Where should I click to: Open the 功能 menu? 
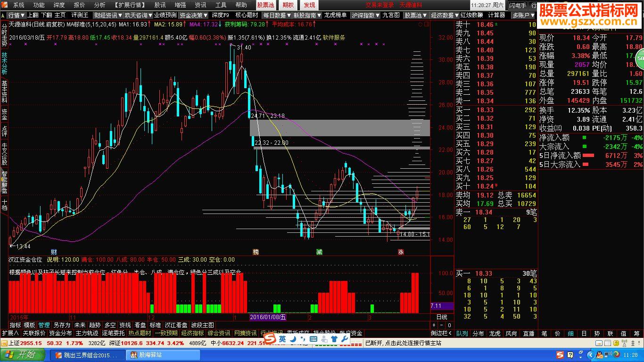[x=39, y=5]
